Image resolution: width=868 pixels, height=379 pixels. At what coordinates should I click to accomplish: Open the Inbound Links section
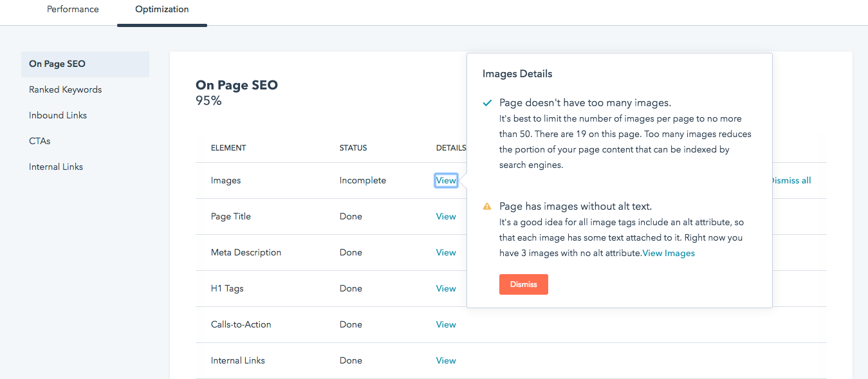tap(58, 115)
